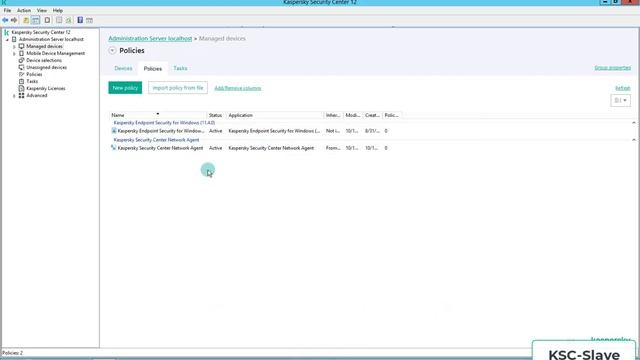Open the Add/Remove columns link
This screenshot has width=640, height=360.
click(238, 88)
